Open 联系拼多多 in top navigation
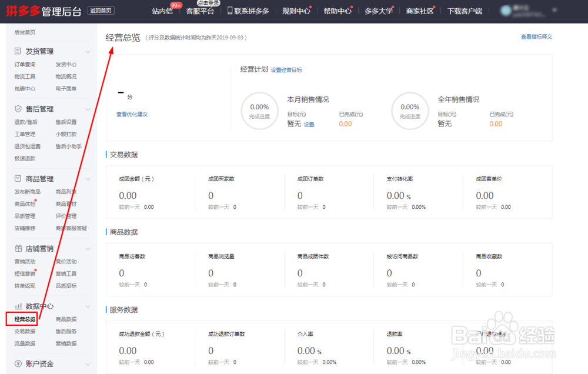Viewport: 588px width, 374px height. point(252,11)
